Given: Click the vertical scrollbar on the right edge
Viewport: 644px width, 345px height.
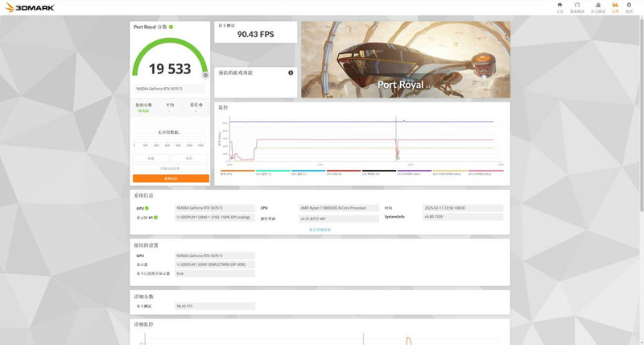Looking at the screenshot, I should [x=642, y=115].
